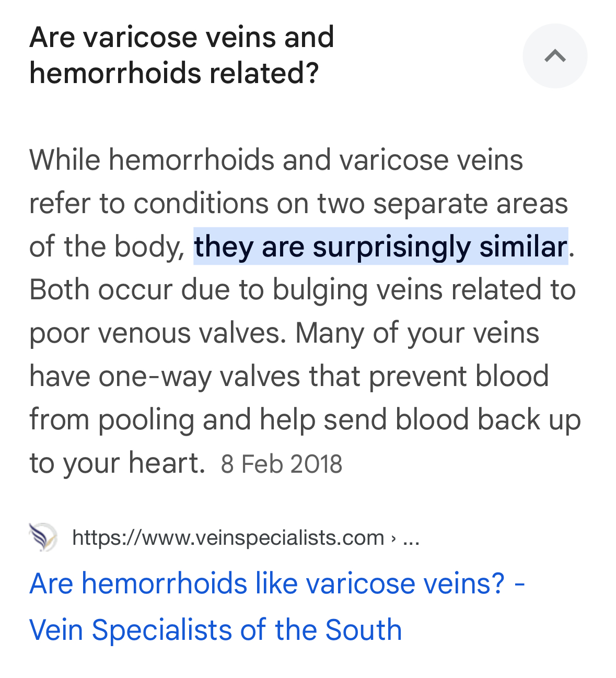Click the Vein Specialists favicon icon
The height and width of the screenshot is (678, 616).
pyautogui.click(x=43, y=537)
